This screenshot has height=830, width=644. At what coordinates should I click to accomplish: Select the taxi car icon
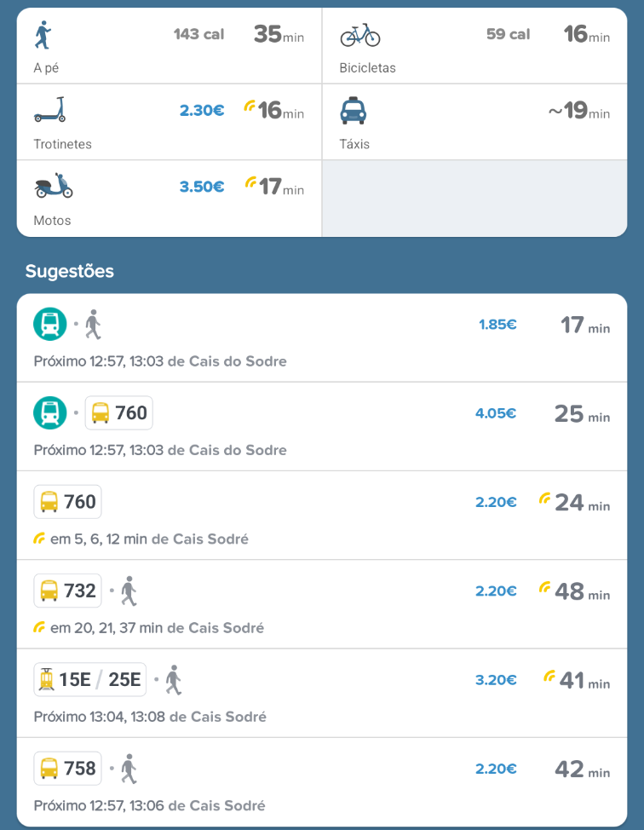(x=353, y=112)
